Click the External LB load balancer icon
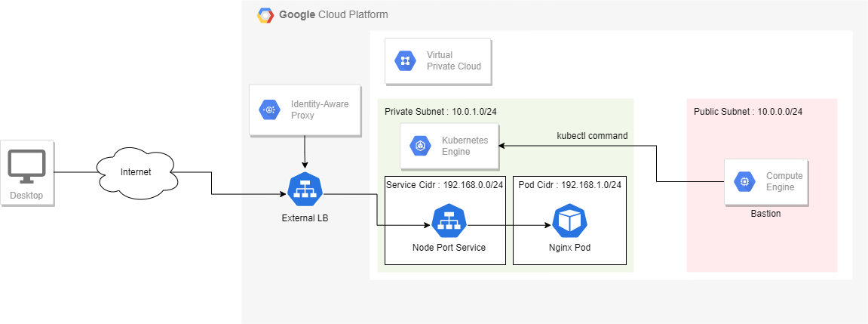 tap(305, 189)
